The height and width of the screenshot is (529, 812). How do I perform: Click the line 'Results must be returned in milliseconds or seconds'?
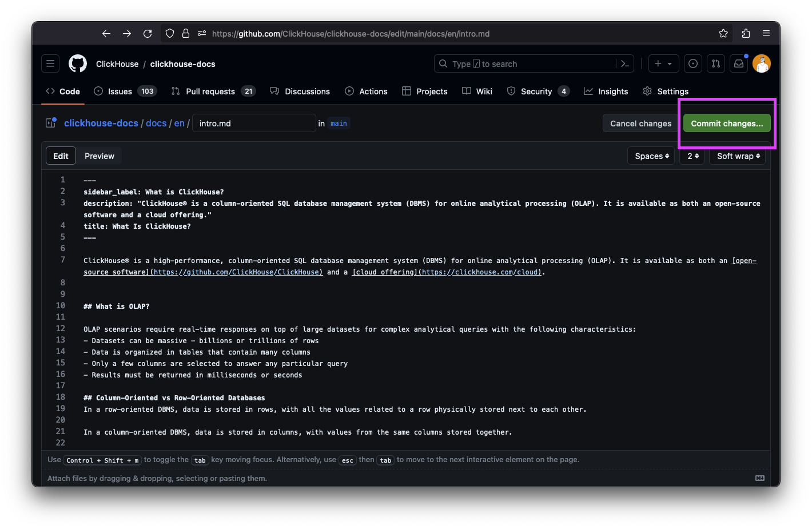pyautogui.click(x=193, y=375)
